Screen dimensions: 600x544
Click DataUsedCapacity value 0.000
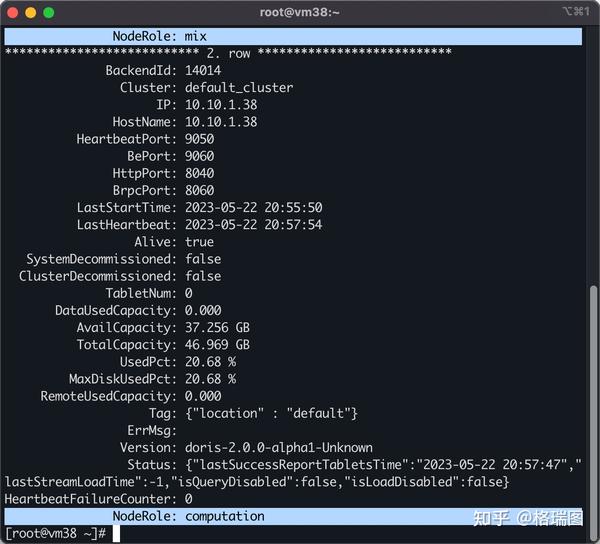203,311
